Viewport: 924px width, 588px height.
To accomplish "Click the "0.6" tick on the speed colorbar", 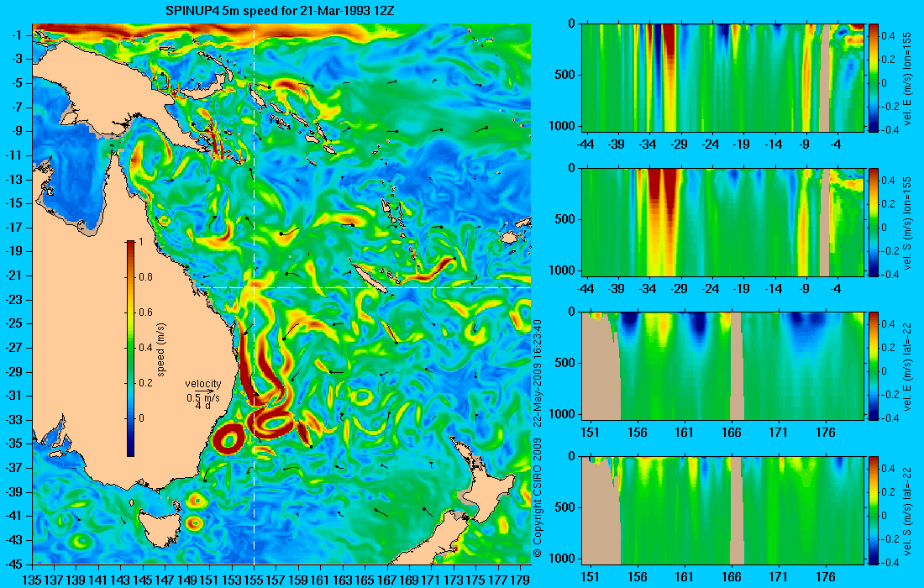I will point(145,312).
